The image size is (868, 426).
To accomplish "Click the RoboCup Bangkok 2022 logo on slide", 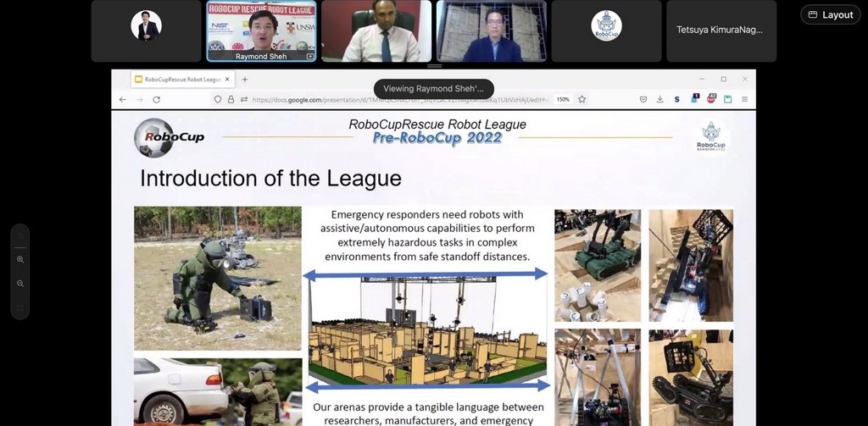I will click(711, 138).
